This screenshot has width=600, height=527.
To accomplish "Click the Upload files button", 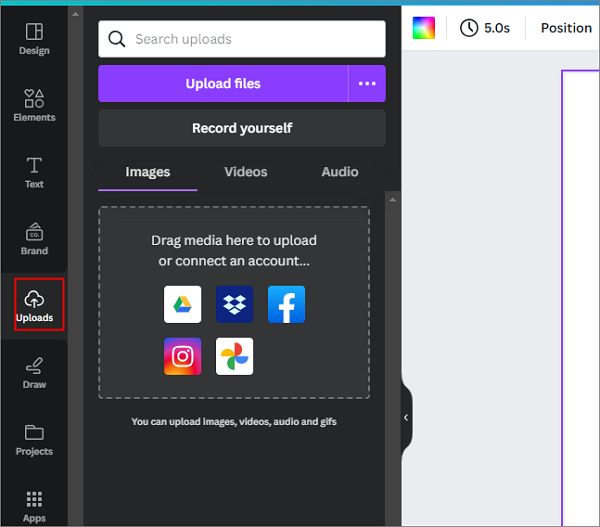I will [223, 83].
